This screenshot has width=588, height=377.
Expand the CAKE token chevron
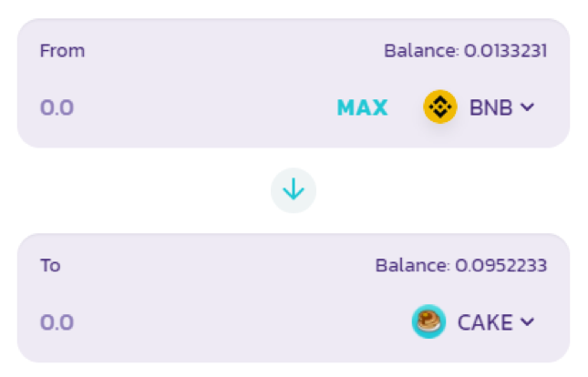(x=527, y=322)
